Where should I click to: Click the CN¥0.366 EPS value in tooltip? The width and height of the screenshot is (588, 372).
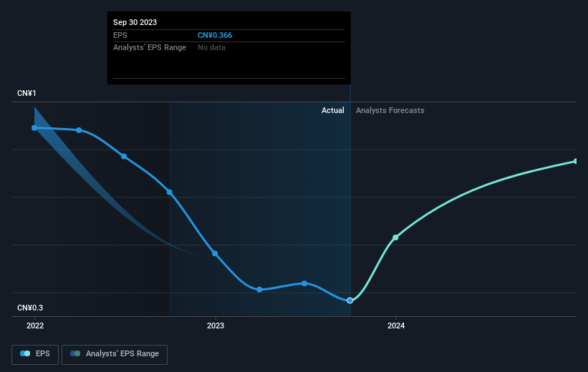(215, 35)
